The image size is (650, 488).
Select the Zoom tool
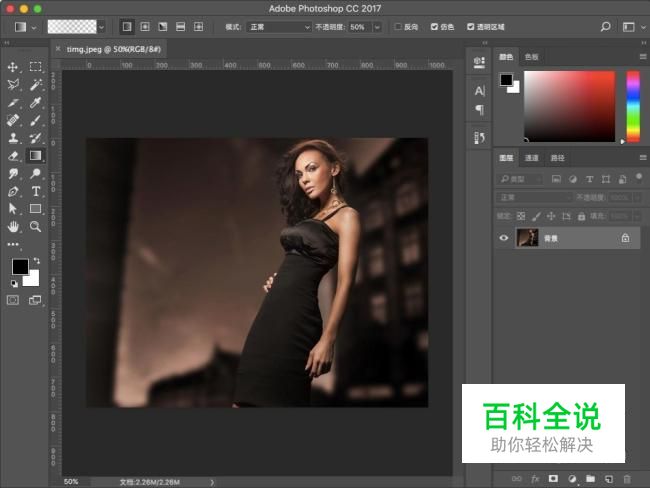35,227
